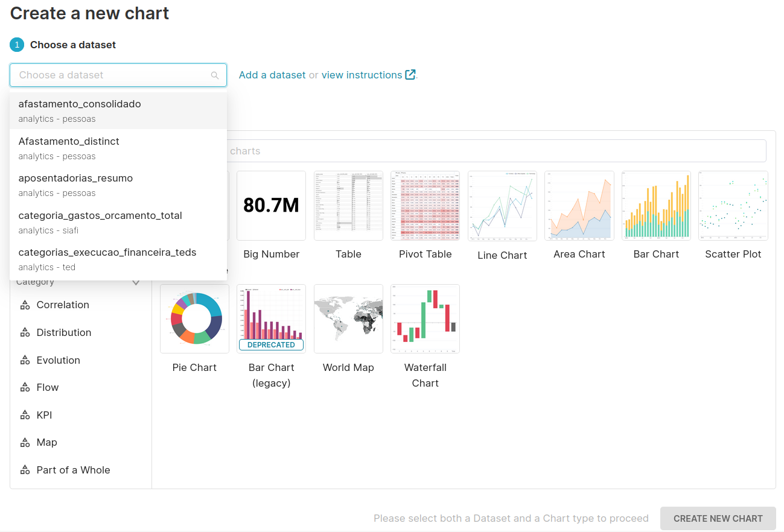This screenshot has width=784, height=532.
Task: Click the Add a dataset link
Action: 272,75
